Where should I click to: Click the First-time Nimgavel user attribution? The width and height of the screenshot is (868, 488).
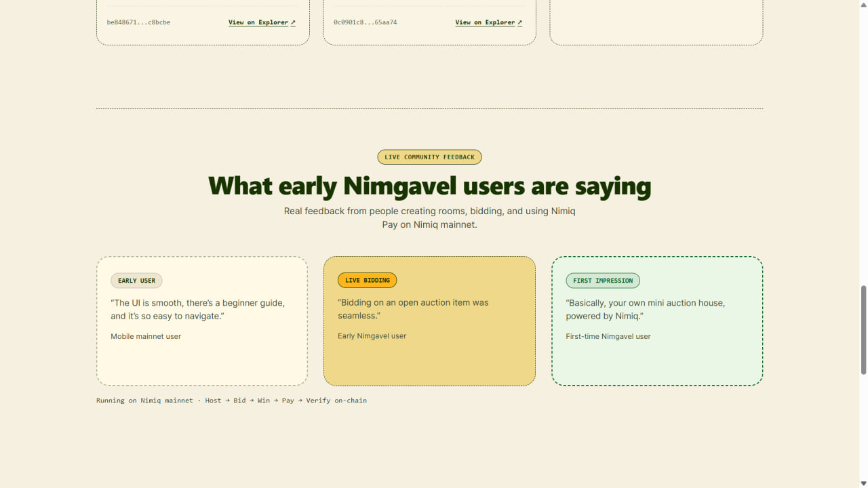coord(608,336)
